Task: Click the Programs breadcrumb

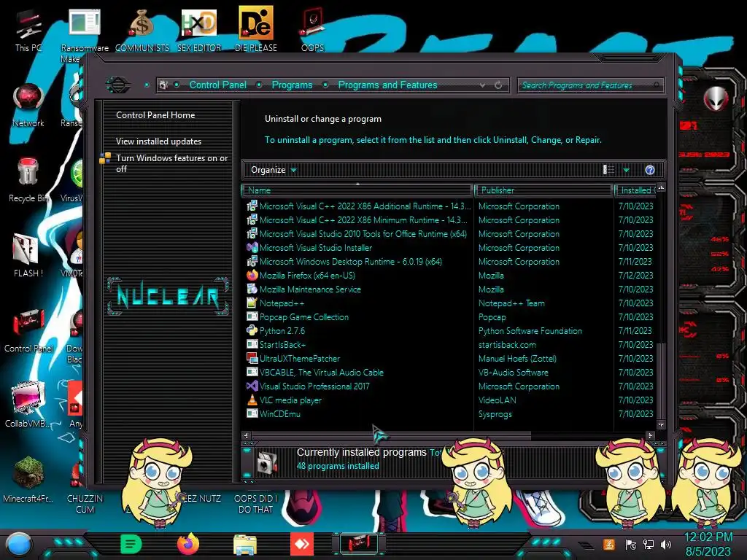Action: pyautogui.click(x=292, y=85)
